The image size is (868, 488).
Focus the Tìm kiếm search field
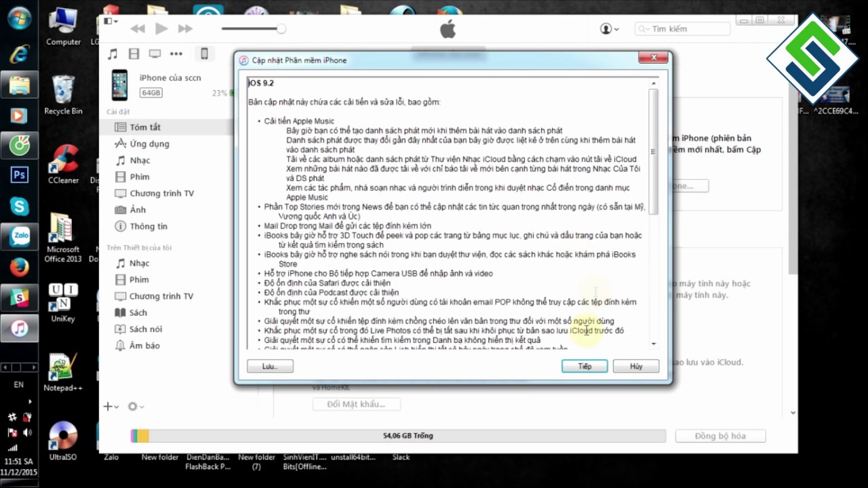[x=683, y=28]
